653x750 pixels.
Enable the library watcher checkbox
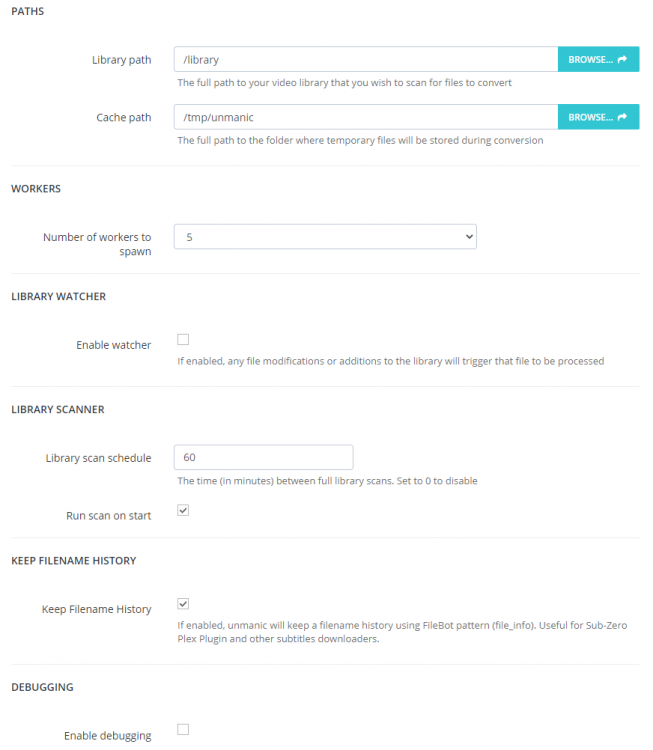183,339
